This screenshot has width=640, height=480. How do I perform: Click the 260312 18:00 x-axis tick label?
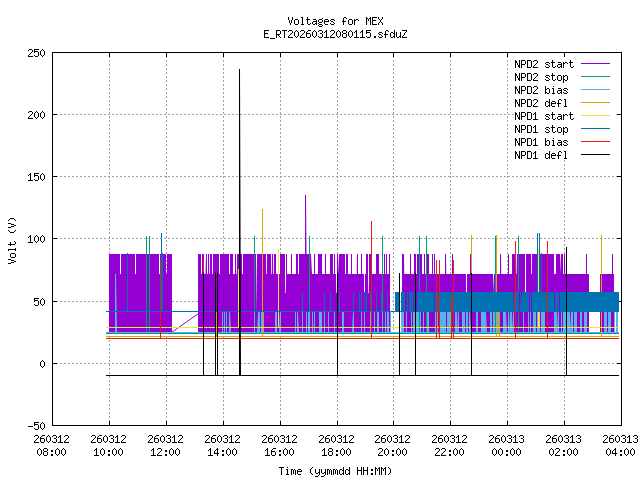click(336, 444)
